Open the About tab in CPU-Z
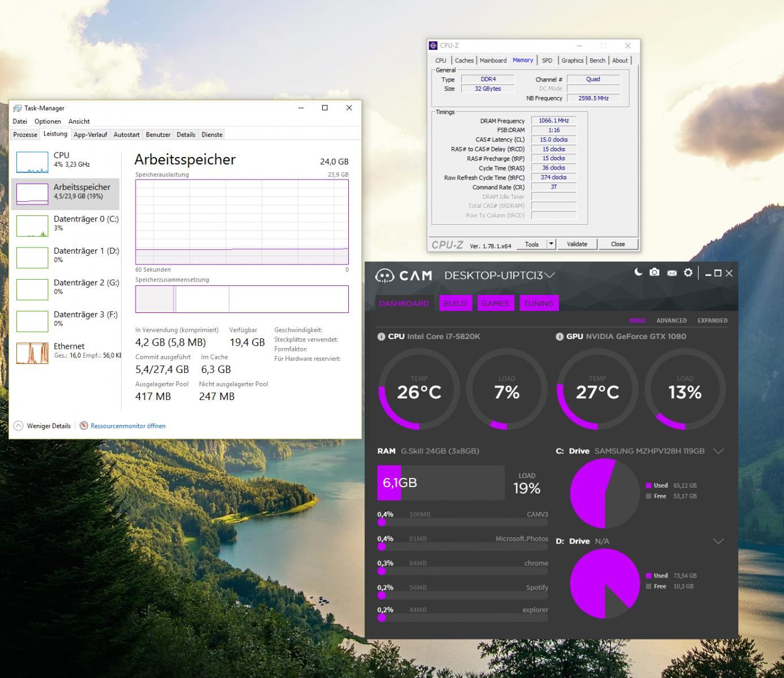 coord(620,60)
